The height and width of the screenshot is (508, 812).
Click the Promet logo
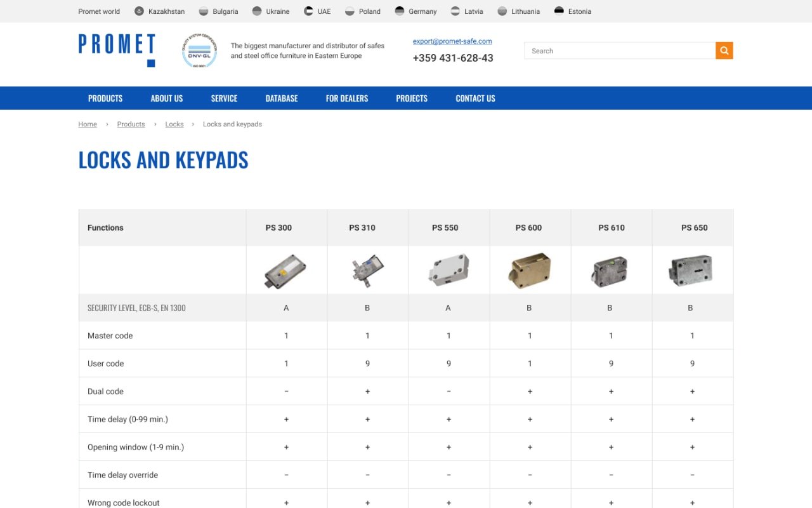(117, 51)
